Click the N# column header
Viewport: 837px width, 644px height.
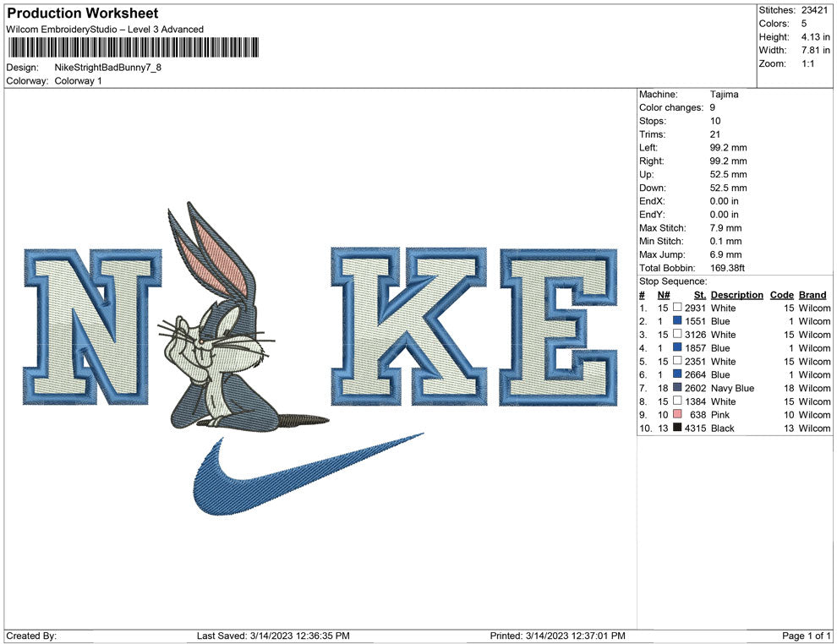click(664, 294)
